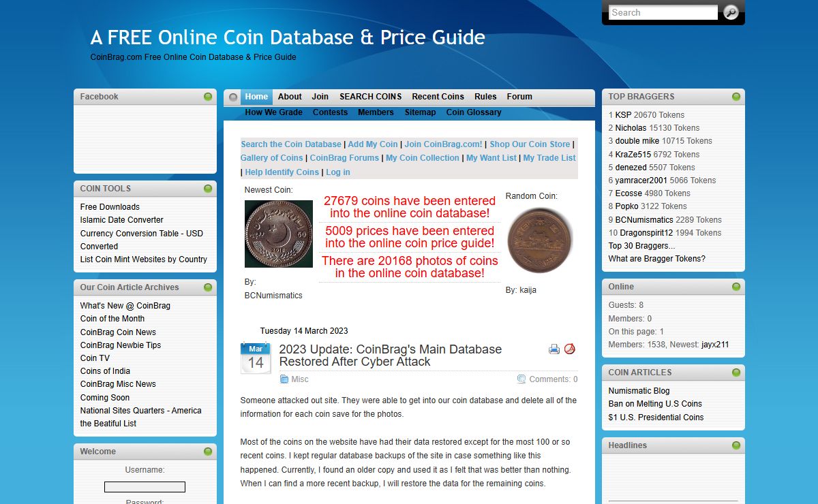The width and height of the screenshot is (818, 504).
Task: Open the About menu item
Action: tap(290, 97)
